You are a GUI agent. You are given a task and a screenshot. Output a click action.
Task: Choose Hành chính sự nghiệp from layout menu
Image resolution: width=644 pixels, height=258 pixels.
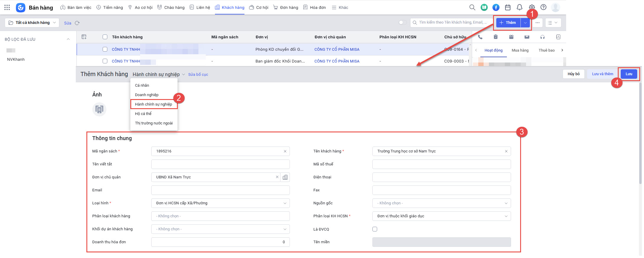(x=153, y=104)
